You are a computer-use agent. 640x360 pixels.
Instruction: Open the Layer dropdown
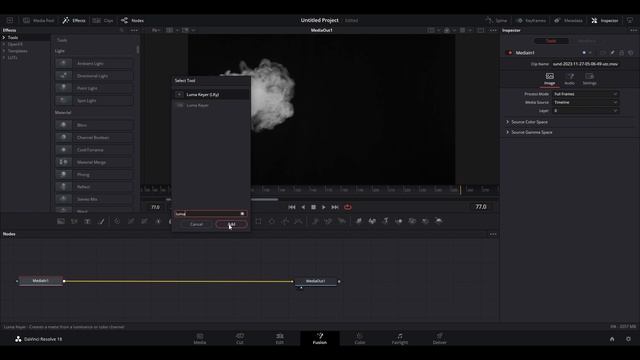pos(585,111)
